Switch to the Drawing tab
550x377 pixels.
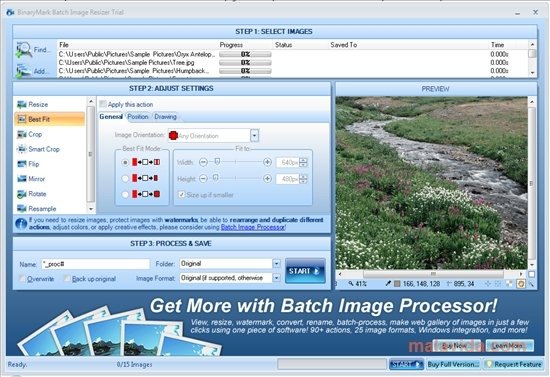[x=165, y=116]
